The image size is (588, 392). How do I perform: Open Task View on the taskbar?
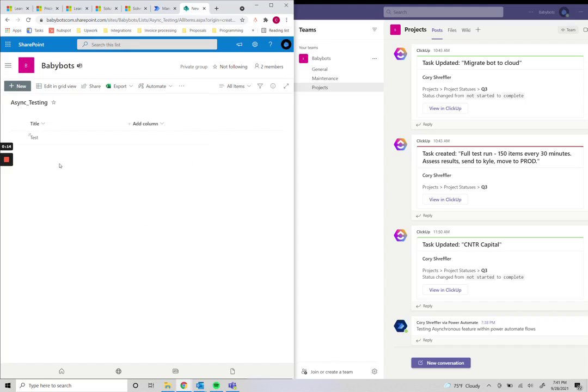pyautogui.click(x=151, y=385)
